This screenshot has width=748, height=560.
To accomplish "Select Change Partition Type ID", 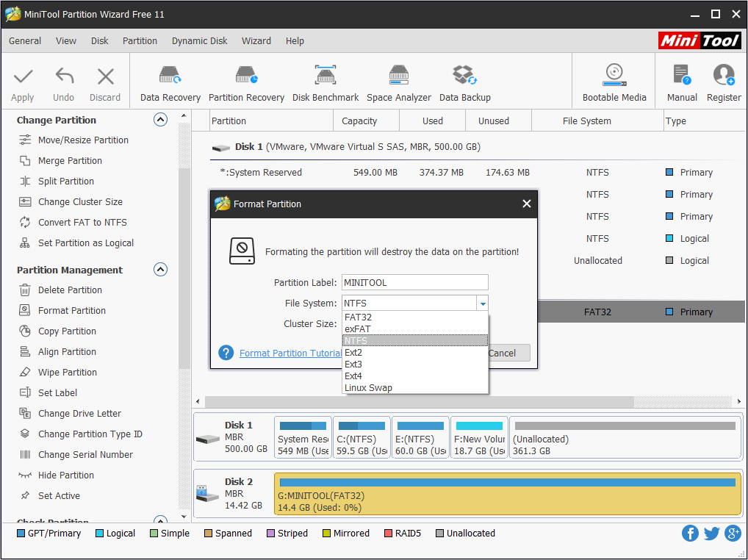I will tap(90, 433).
